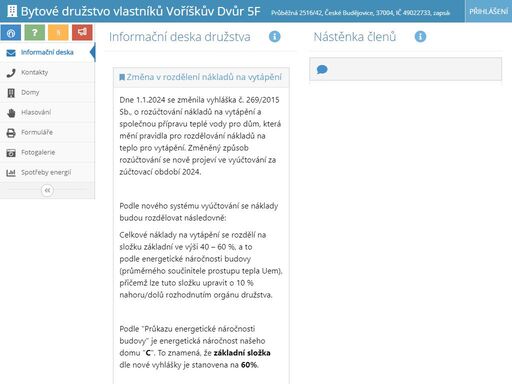Click the speech bubble comment icon

point(322,69)
